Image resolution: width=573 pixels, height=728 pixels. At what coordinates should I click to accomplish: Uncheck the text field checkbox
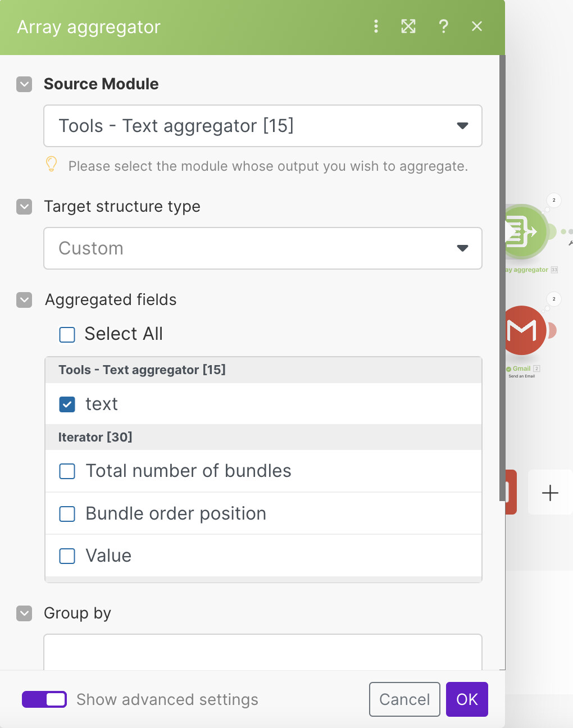click(67, 404)
